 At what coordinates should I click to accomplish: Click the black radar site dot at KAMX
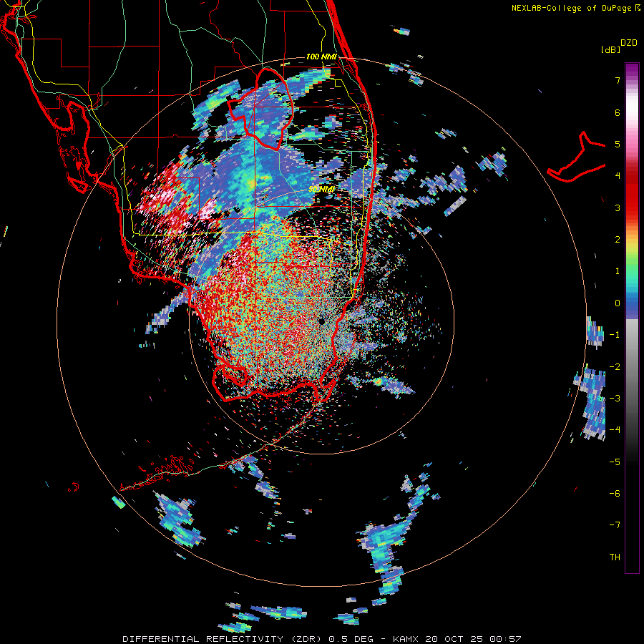[321, 321]
